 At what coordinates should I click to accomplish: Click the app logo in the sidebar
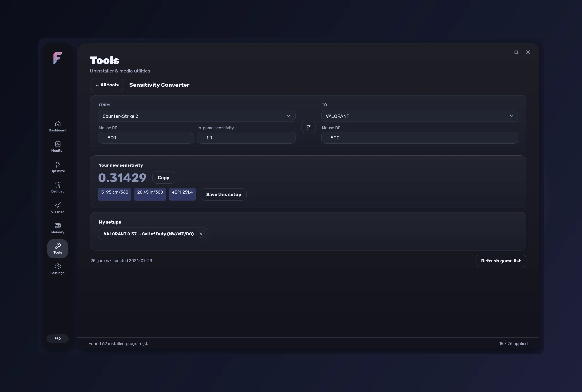[x=57, y=58]
